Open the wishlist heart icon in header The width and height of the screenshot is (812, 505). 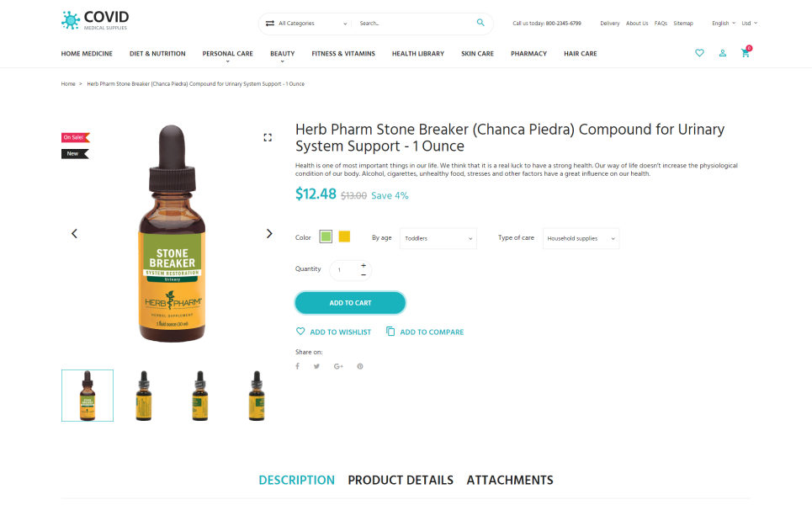[x=699, y=53]
